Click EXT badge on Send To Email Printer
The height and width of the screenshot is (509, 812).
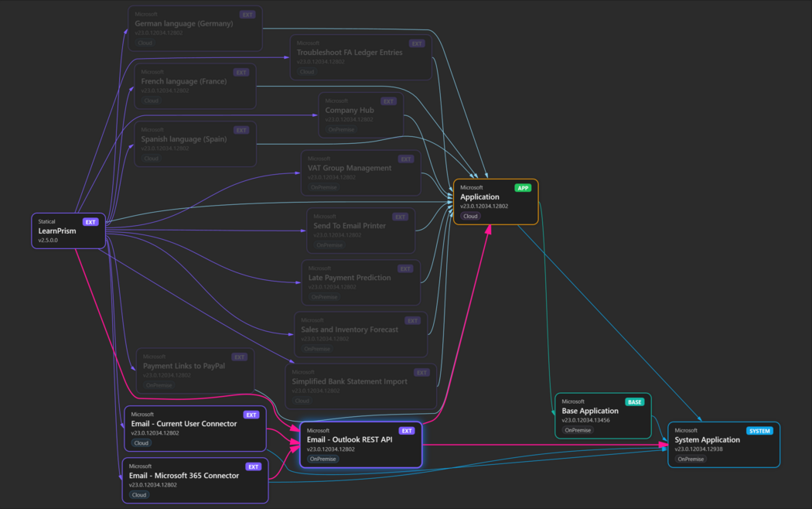click(x=400, y=217)
